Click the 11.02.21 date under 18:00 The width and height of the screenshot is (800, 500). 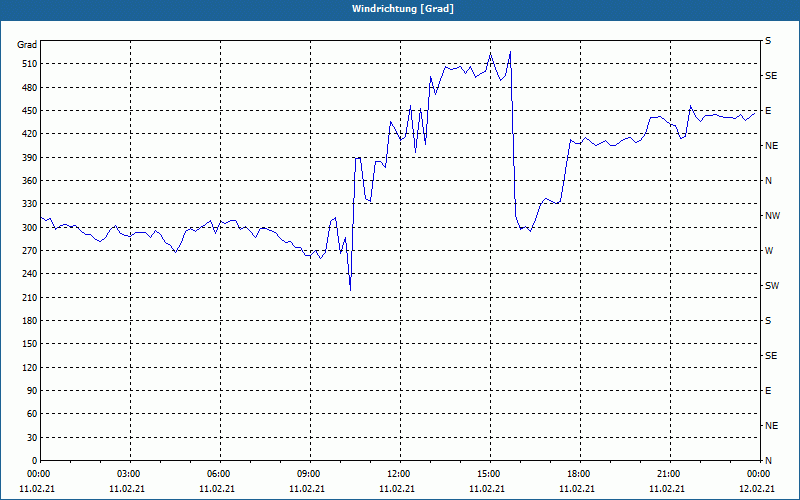577,489
